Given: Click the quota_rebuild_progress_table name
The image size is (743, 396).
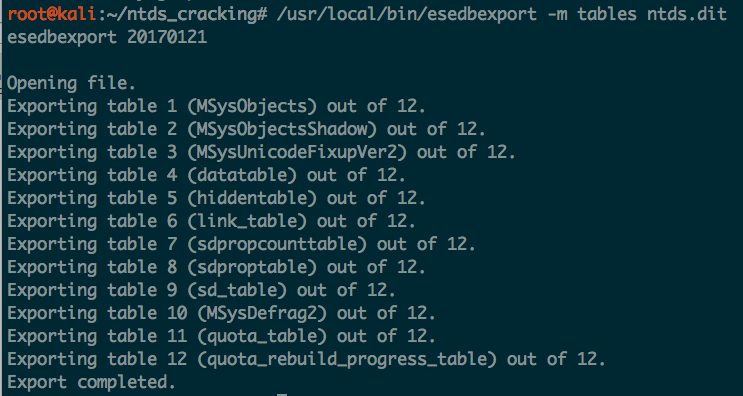Looking at the screenshot, I should click(347, 359).
